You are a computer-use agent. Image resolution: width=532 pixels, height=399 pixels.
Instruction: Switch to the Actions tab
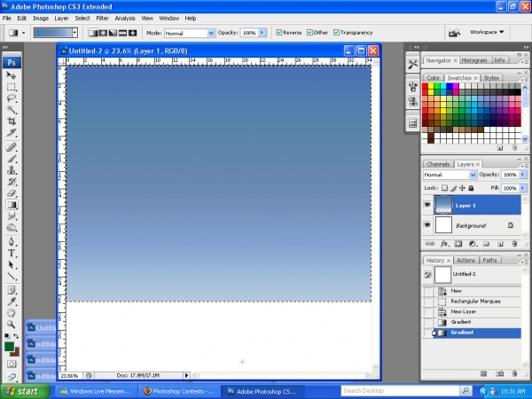(x=465, y=260)
